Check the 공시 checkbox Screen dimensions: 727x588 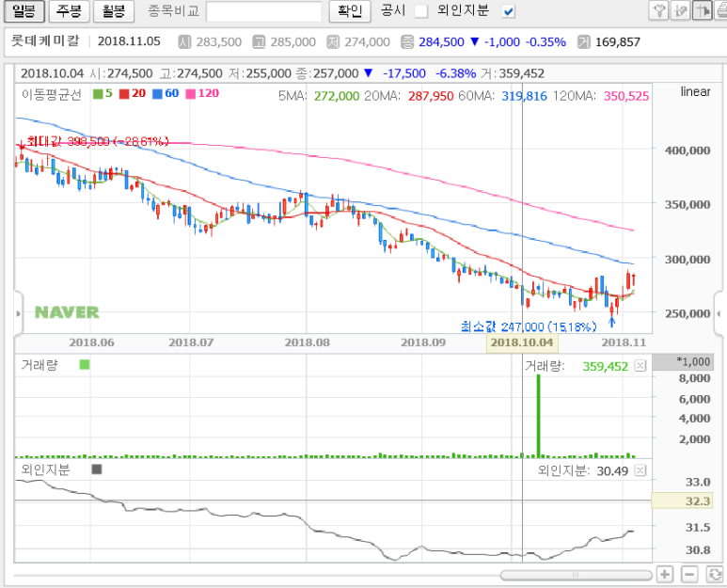coord(421,11)
